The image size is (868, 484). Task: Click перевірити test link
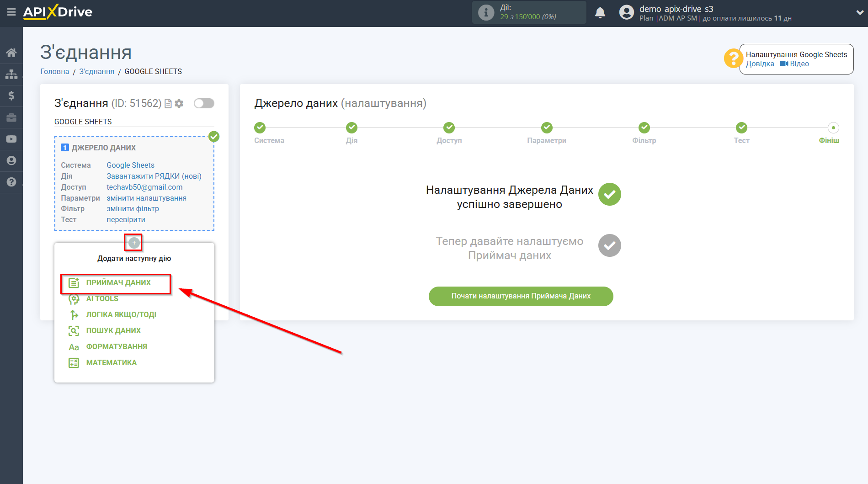coord(126,219)
